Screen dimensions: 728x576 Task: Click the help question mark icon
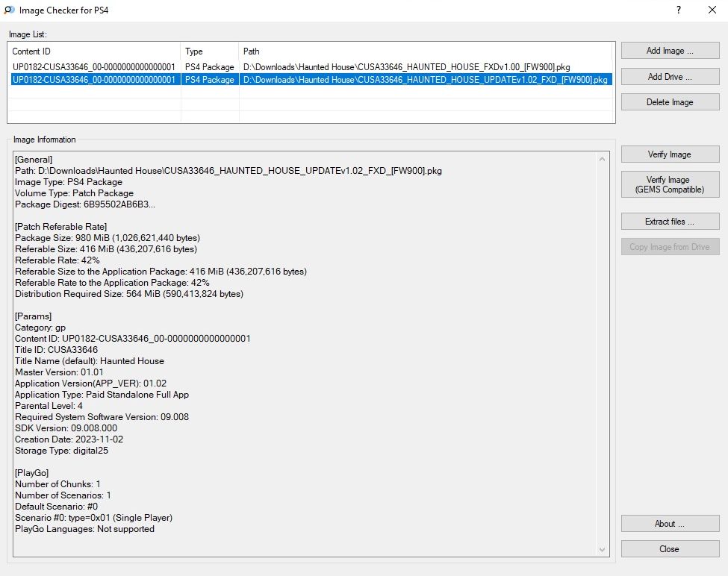click(x=678, y=10)
